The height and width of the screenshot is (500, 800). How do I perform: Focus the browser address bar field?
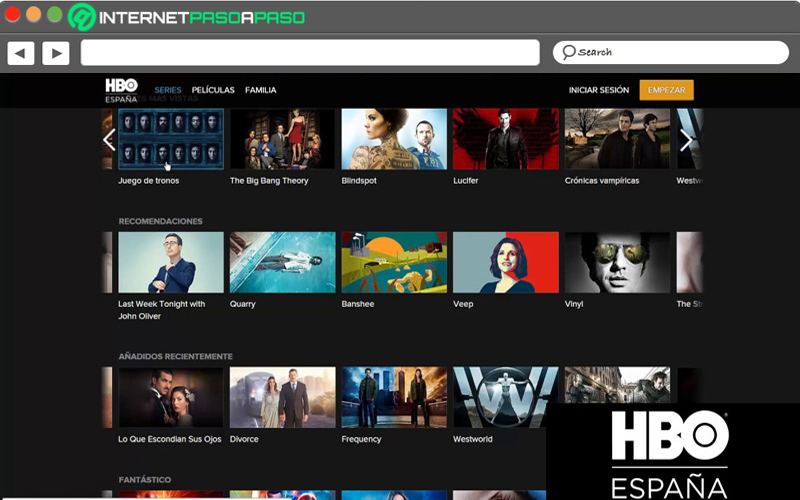click(x=310, y=53)
